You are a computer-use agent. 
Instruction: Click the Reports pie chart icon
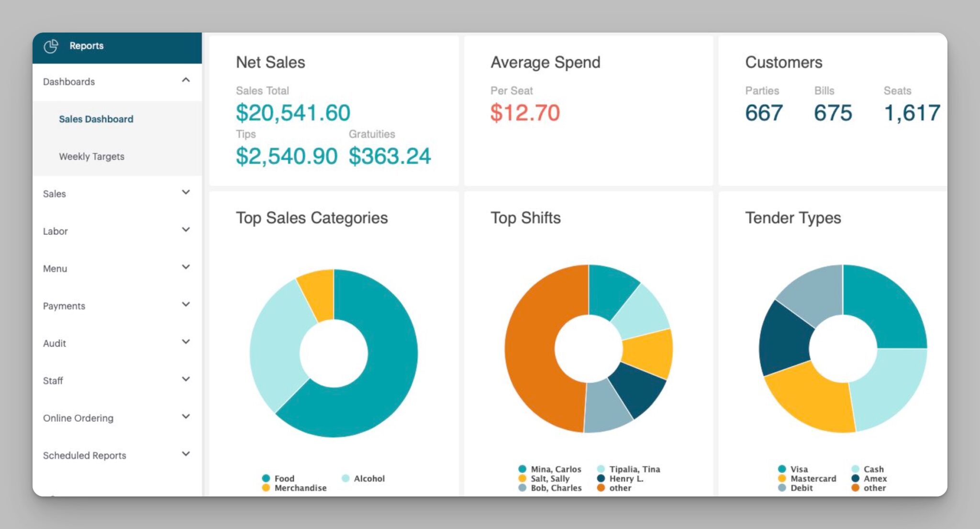point(51,46)
